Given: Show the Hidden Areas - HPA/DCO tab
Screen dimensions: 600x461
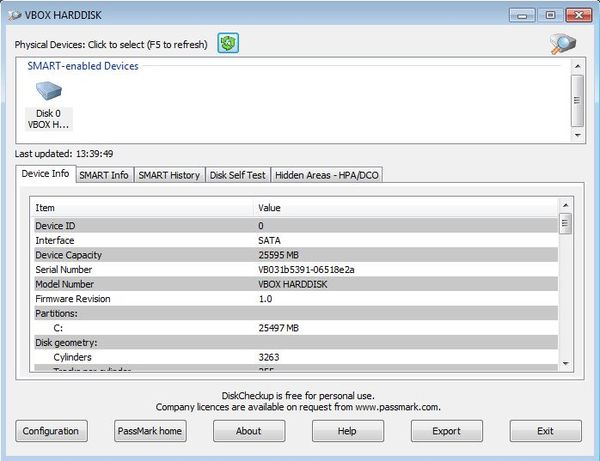Looking at the screenshot, I should pos(326,175).
